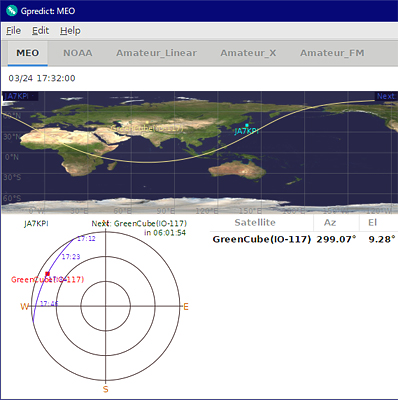
Task: Sort list by Az column header
Action: point(330,222)
